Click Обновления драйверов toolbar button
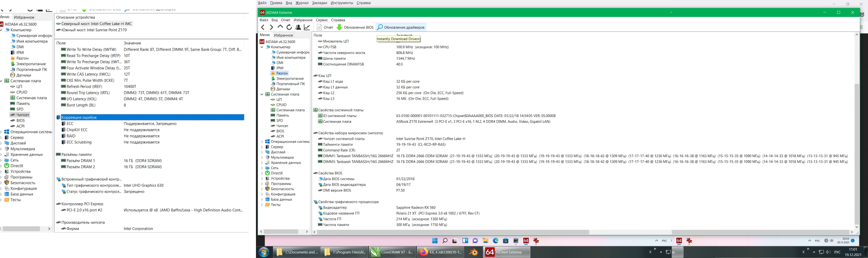This screenshot has height=258, width=868. click(401, 27)
